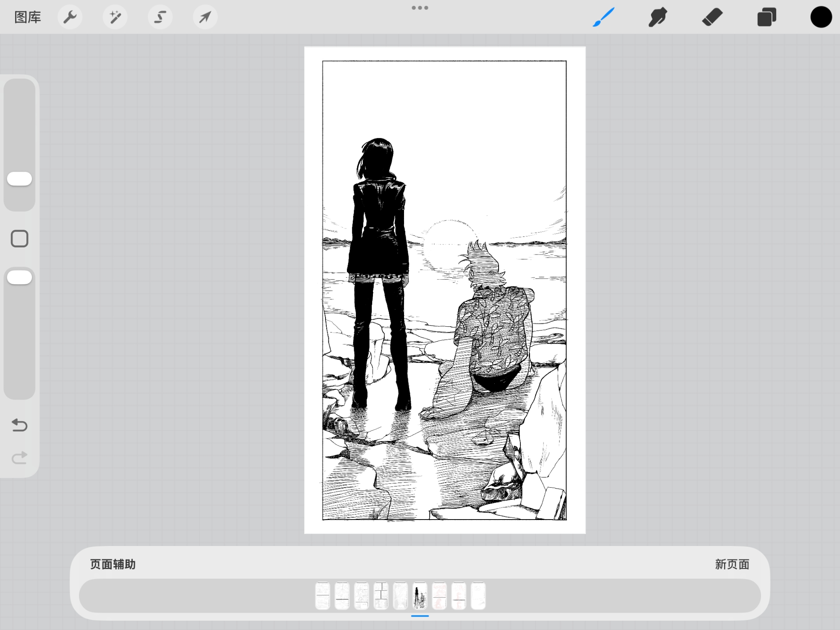This screenshot has width=840, height=630.
Task: Add a new page with 新页面
Action: [x=732, y=564]
